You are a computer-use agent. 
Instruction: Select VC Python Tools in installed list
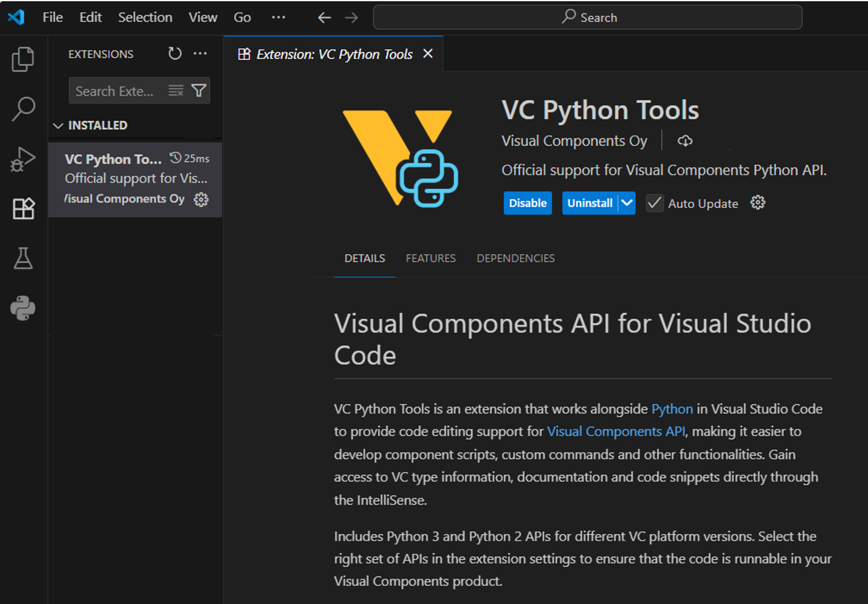coord(135,179)
